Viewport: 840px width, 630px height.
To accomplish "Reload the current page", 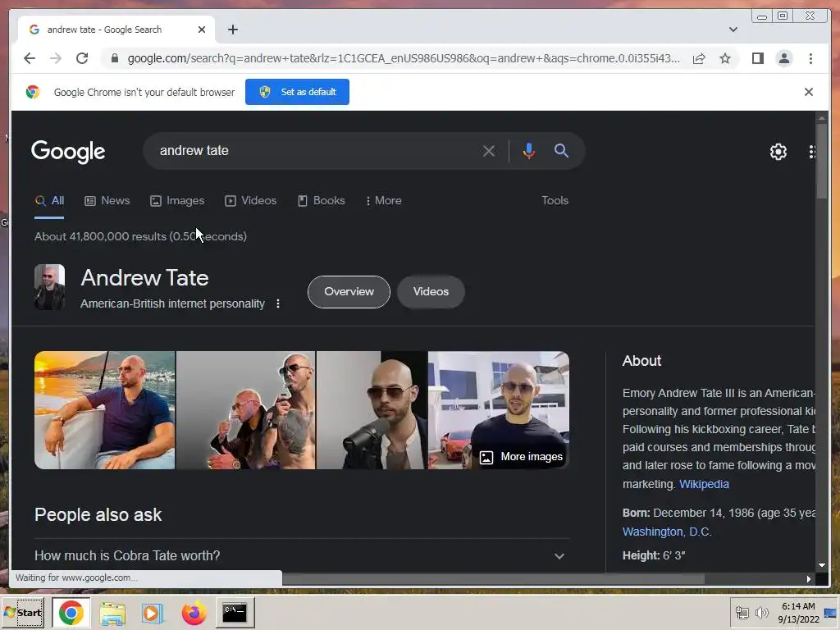I will 82,58.
